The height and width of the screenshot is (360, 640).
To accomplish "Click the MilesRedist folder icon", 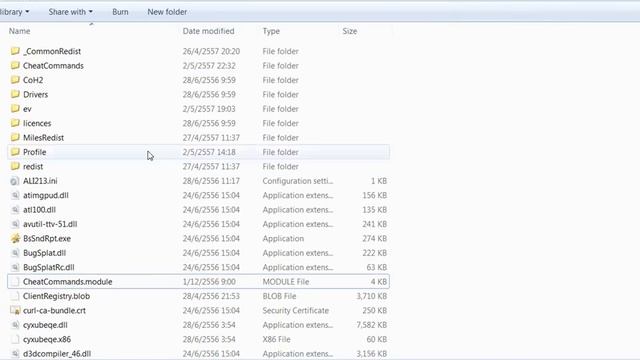I will point(15,137).
